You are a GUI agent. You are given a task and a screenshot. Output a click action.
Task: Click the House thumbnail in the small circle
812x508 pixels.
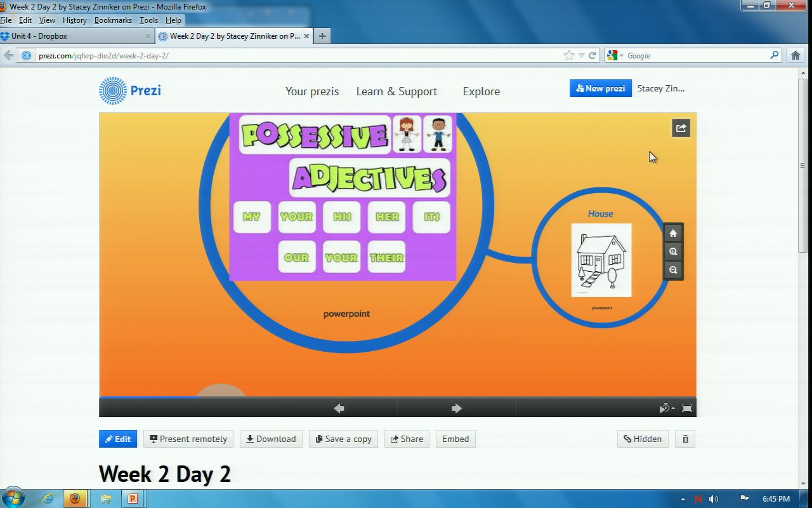601,260
